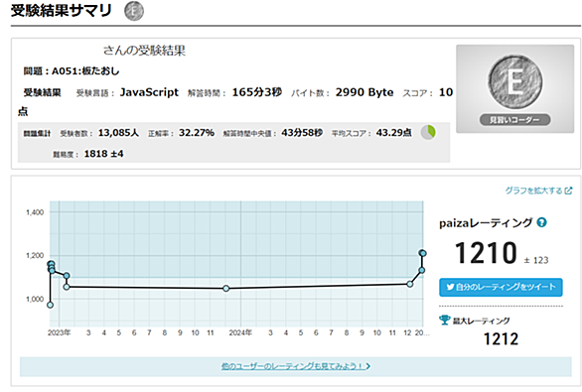Click the 1210 rating number
582x392 pixels.
point(486,253)
